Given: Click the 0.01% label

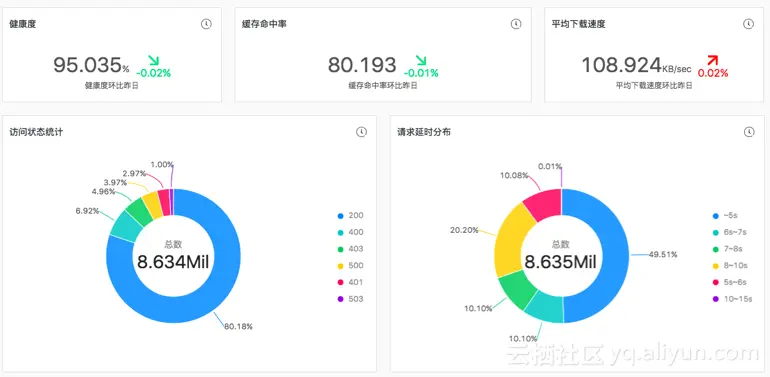Looking at the screenshot, I should coord(550,166).
